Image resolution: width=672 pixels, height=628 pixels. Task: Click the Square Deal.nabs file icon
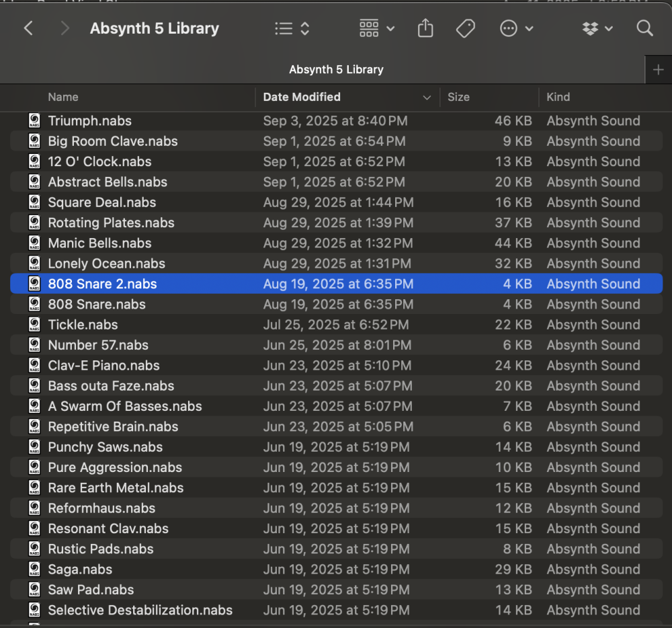tap(34, 202)
